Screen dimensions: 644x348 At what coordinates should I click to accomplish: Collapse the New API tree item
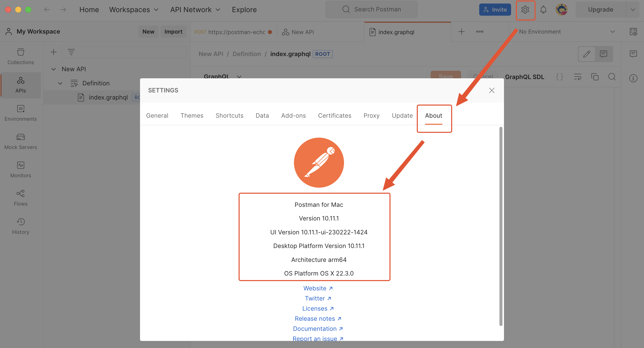click(54, 69)
